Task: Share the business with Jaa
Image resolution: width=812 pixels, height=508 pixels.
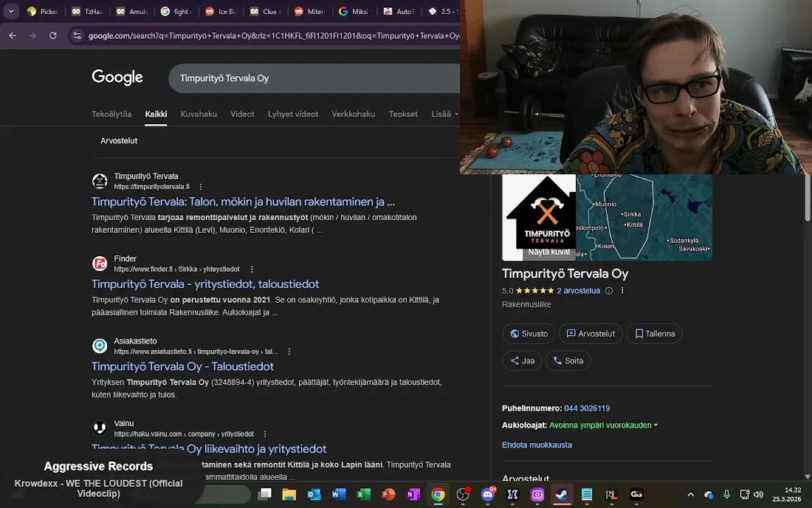Action: click(522, 361)
